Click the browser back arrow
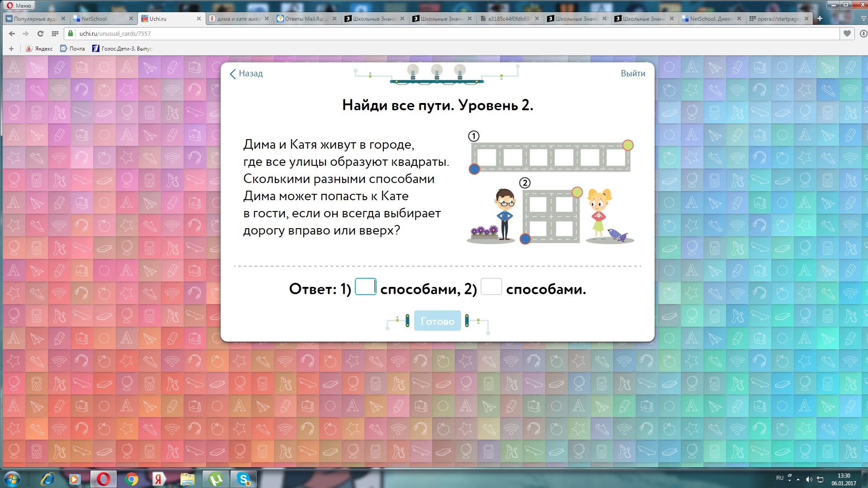 [x=12, y=33]
